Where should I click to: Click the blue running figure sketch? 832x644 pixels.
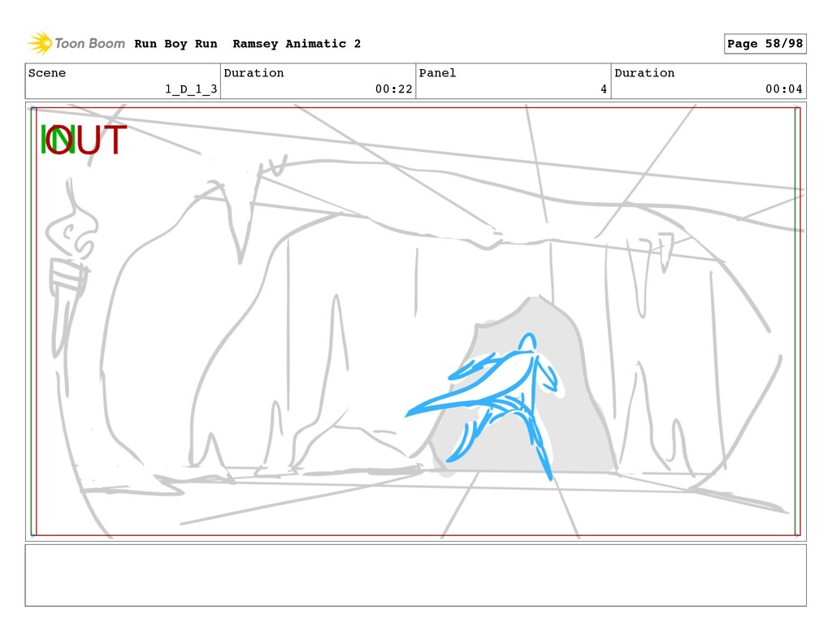coord(482,406)
